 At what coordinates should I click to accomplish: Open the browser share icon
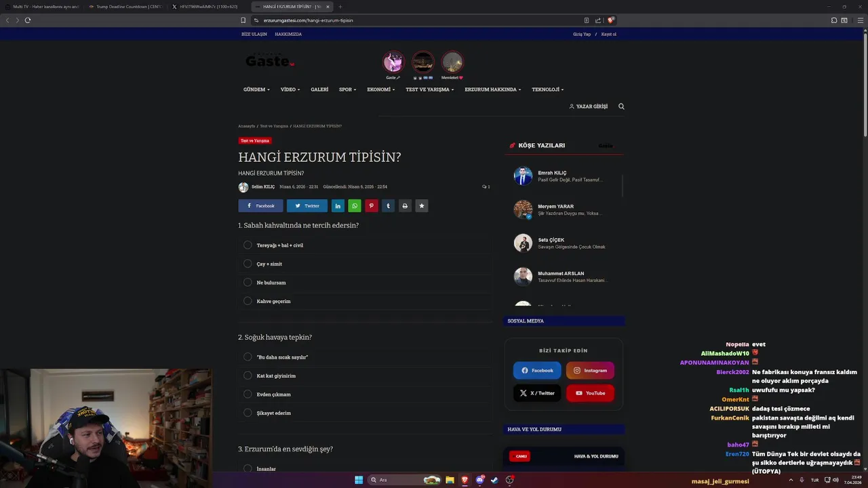598,20
